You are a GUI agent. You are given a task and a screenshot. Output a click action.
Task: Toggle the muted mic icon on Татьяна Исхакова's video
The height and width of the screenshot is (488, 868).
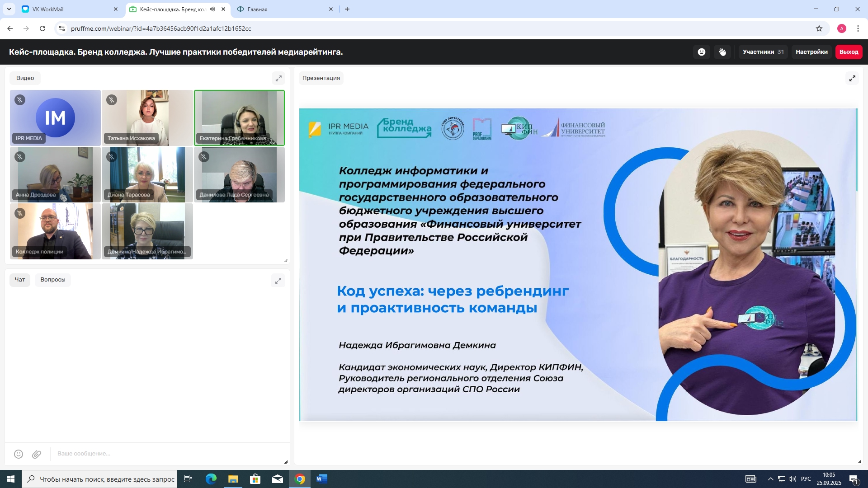[112, 100]
